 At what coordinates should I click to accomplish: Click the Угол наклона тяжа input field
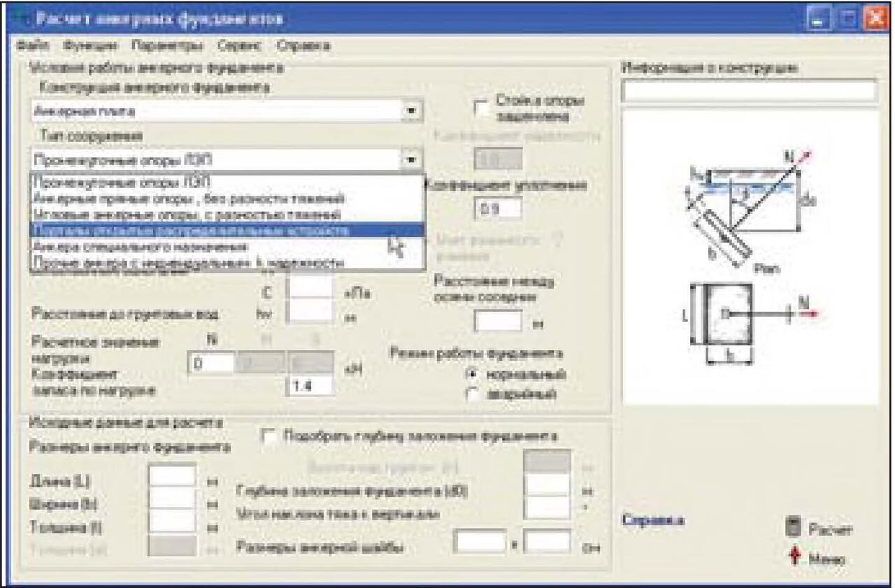[x=547, y=508]
